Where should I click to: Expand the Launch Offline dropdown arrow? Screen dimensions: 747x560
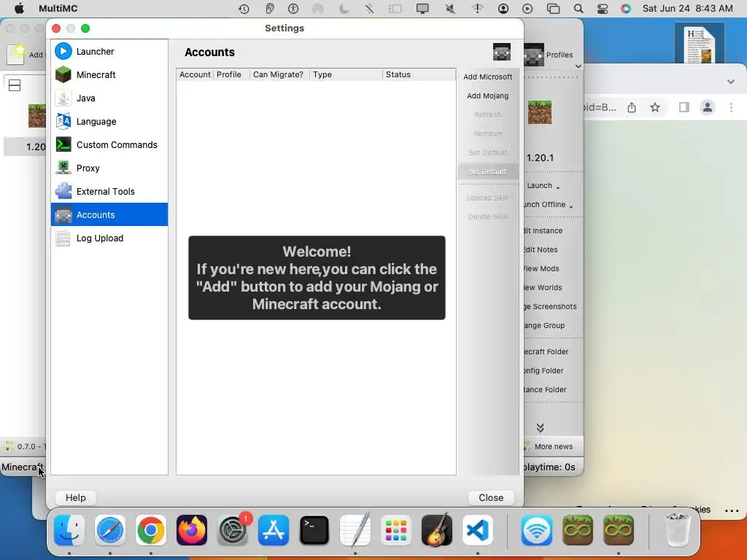coord(570,206)
